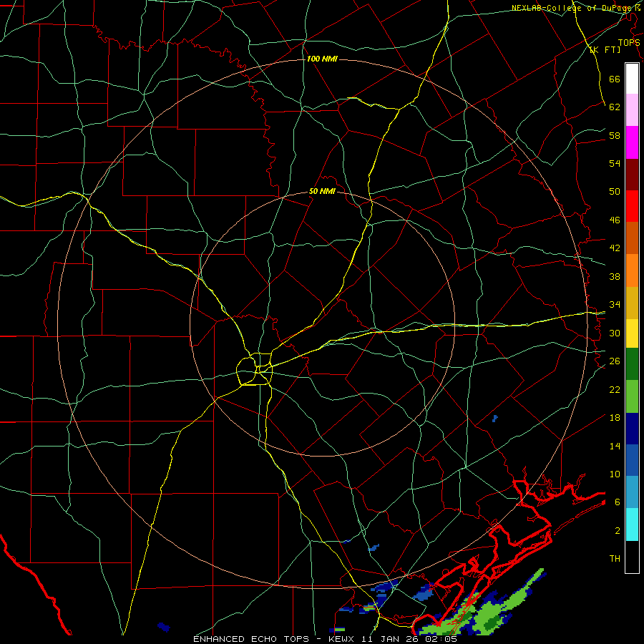The image size is (644, 644).
Task: Click the "66" value on the legend
Action: pyautogui.click(x=615, y=79)
